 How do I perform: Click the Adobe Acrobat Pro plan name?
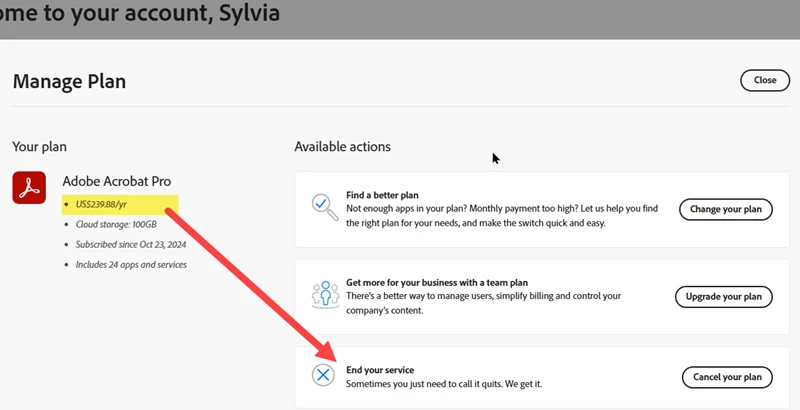pyautogui.click(x=117, y=181)
